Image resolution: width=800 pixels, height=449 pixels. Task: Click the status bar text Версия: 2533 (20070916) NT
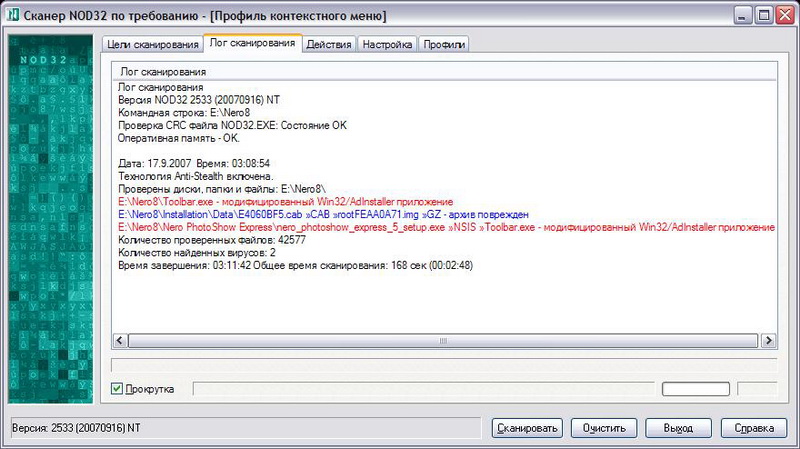pyautogui.click(x=76, y=428)
